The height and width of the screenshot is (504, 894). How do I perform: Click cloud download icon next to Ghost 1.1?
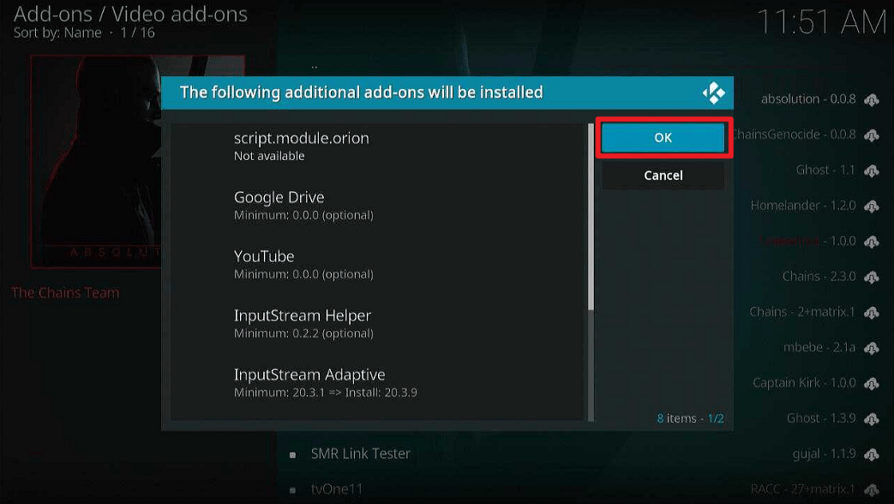[x=871, y=170]
